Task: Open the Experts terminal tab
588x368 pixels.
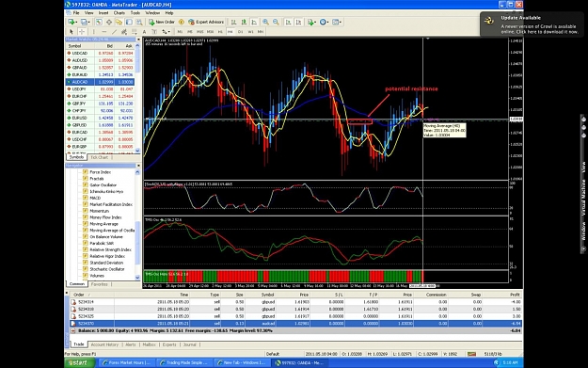Action: click(x=169, y=344)
